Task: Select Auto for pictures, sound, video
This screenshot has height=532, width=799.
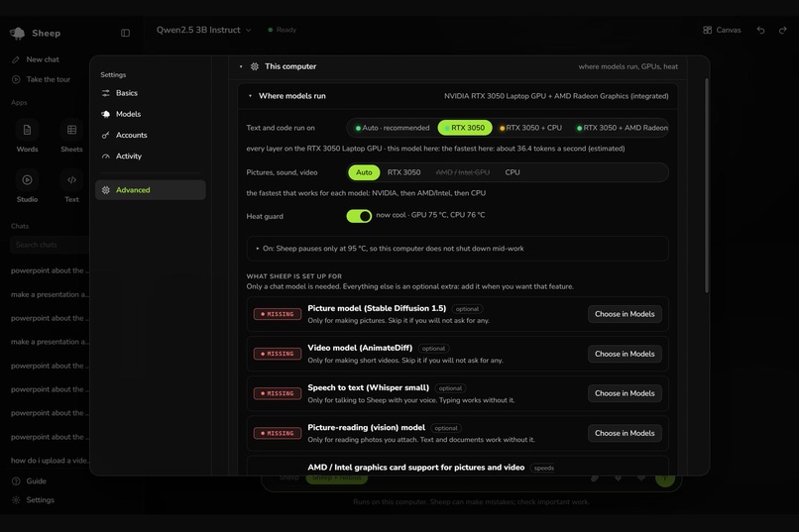Action: tap(364, 172)
